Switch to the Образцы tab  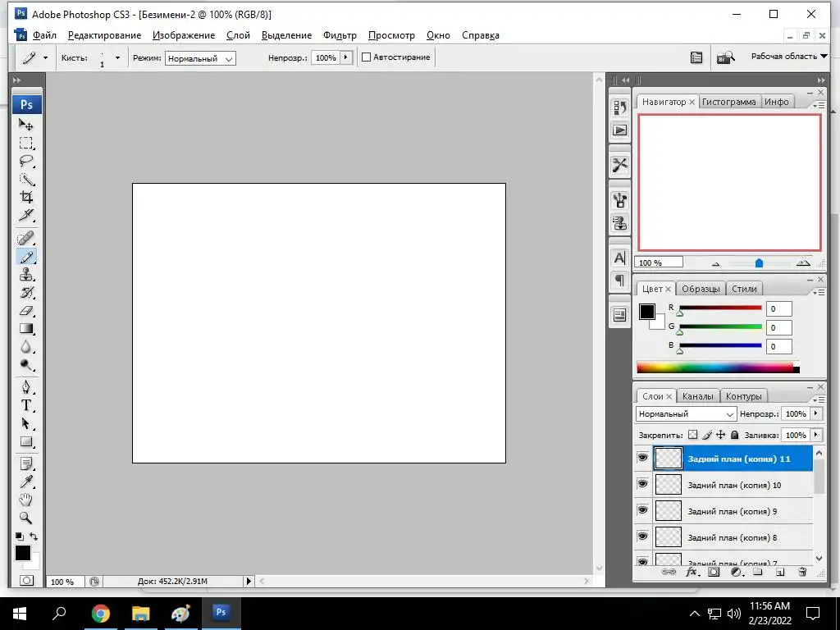701,289
